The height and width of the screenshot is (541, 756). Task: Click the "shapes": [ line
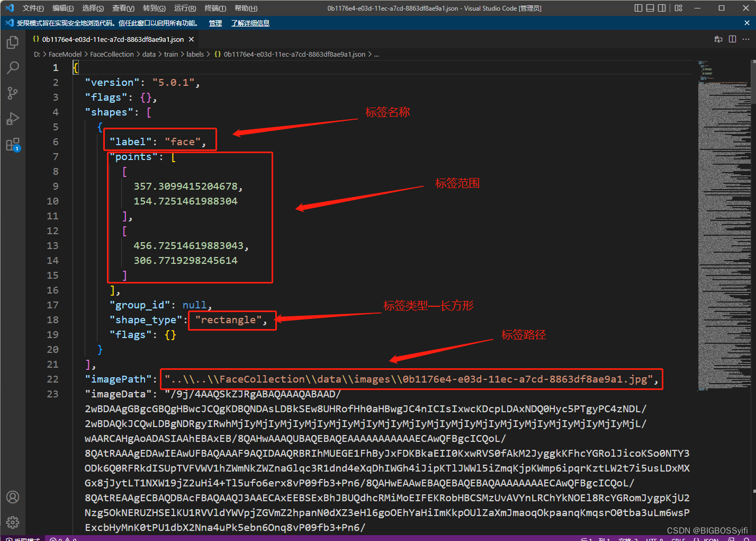point(118,112)
